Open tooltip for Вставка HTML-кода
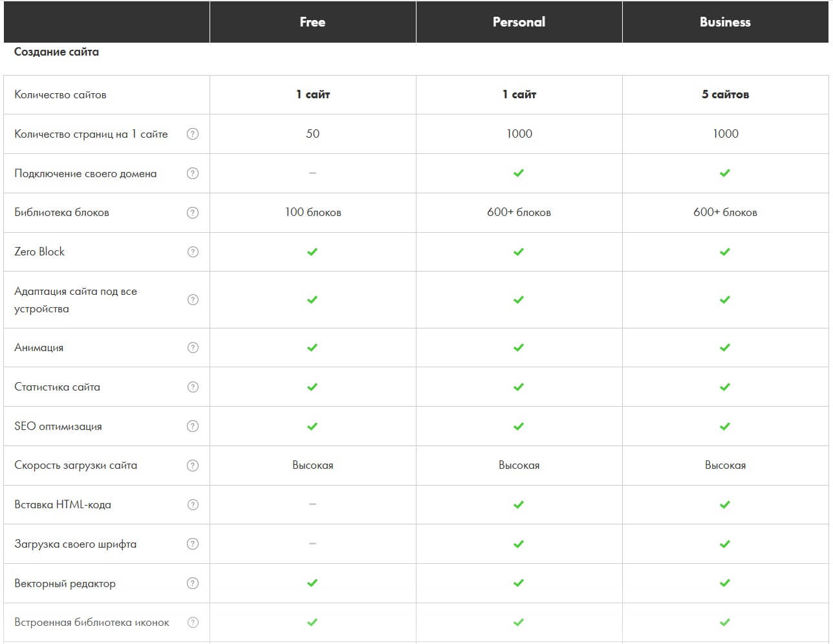The width and height of the screenshot is (833, 644). point(193,505)
